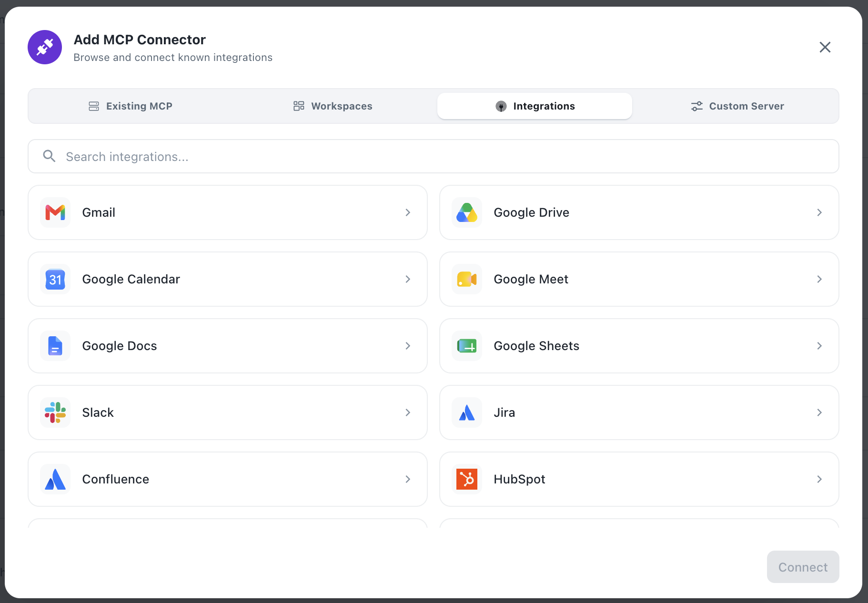Pick the Google Sheets label
Viewport: 868px width, 603px height.
[536, 346]
